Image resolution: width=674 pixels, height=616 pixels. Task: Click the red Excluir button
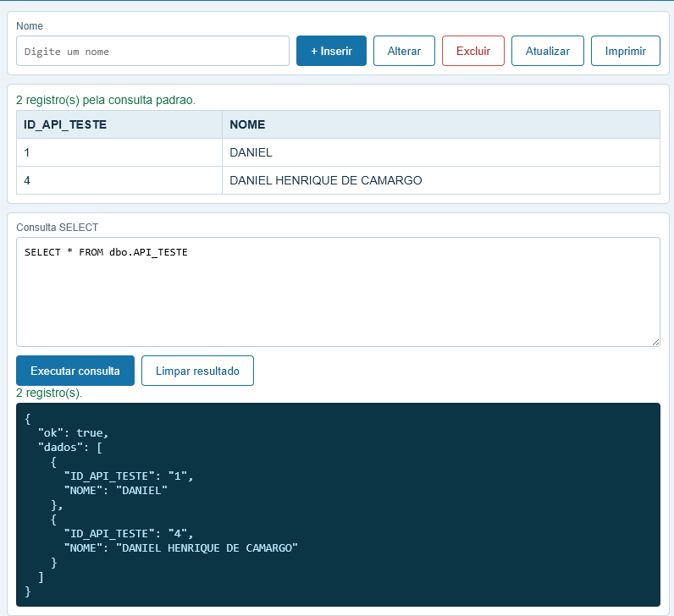pyautogui.click(x=473, y=51)
